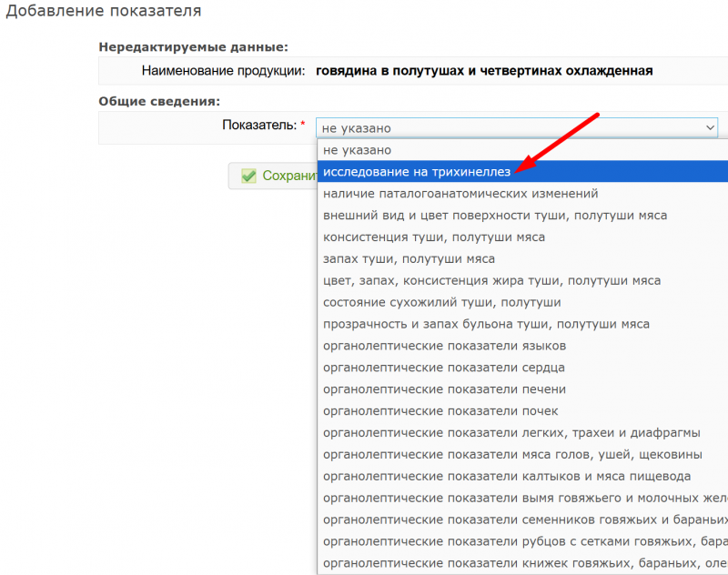
Task: Click the green checkmark save icon
Action: pyautogui.click(x=248, y=176)
